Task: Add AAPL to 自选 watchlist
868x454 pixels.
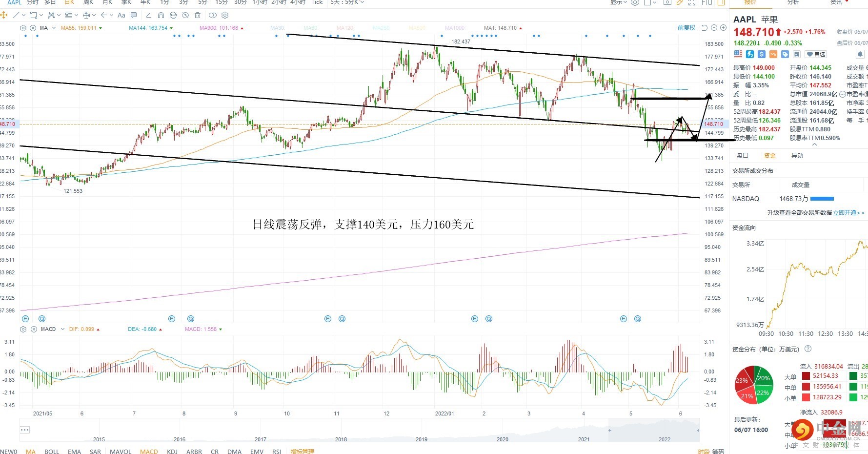Action: 816,54
